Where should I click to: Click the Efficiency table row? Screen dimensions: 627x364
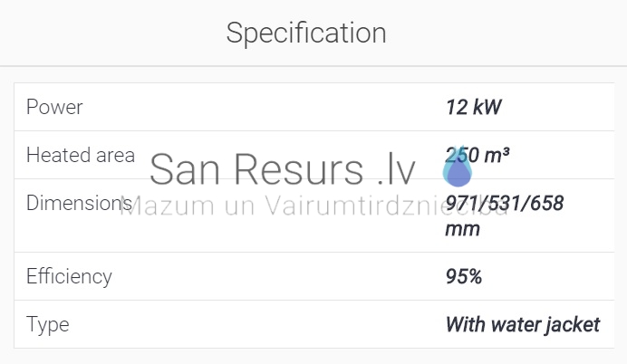314,276
